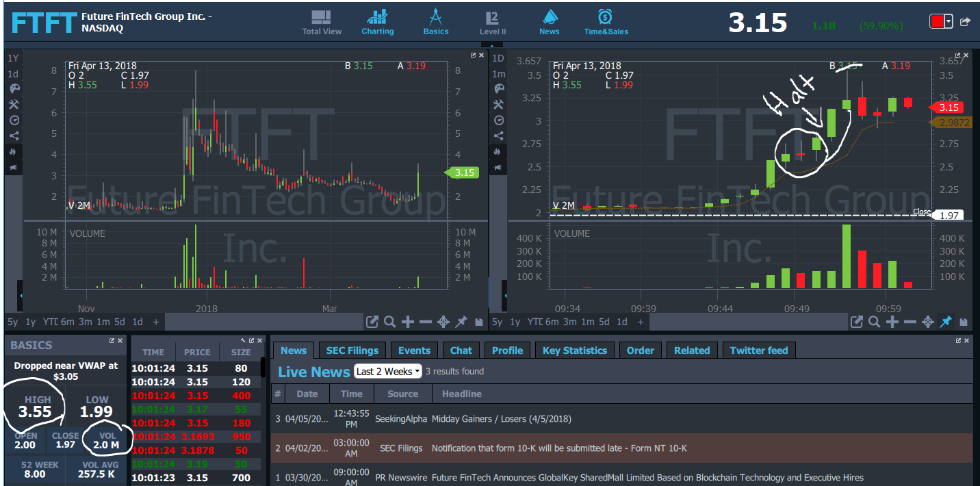Open the Total View layout
980x486 pixels.
[322, 23]
